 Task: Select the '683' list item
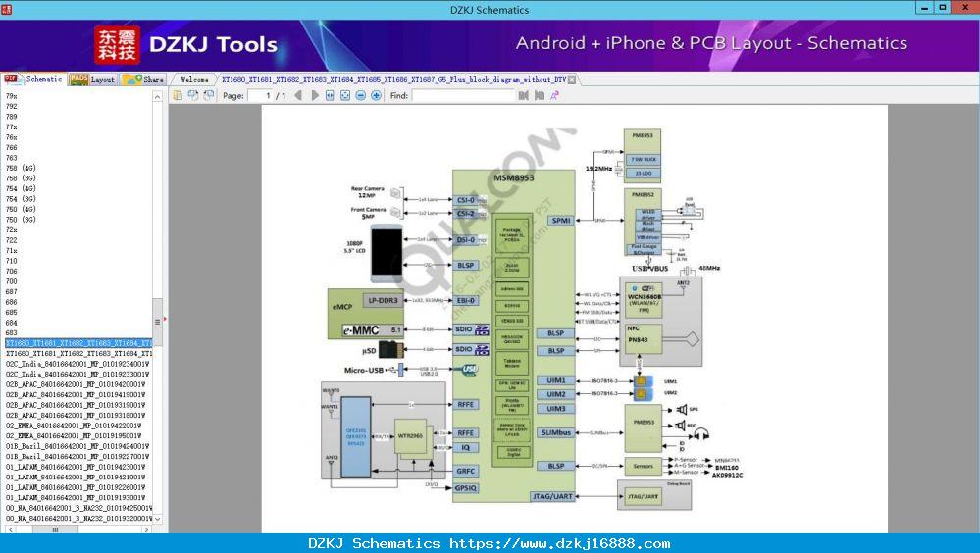(11, 333)
